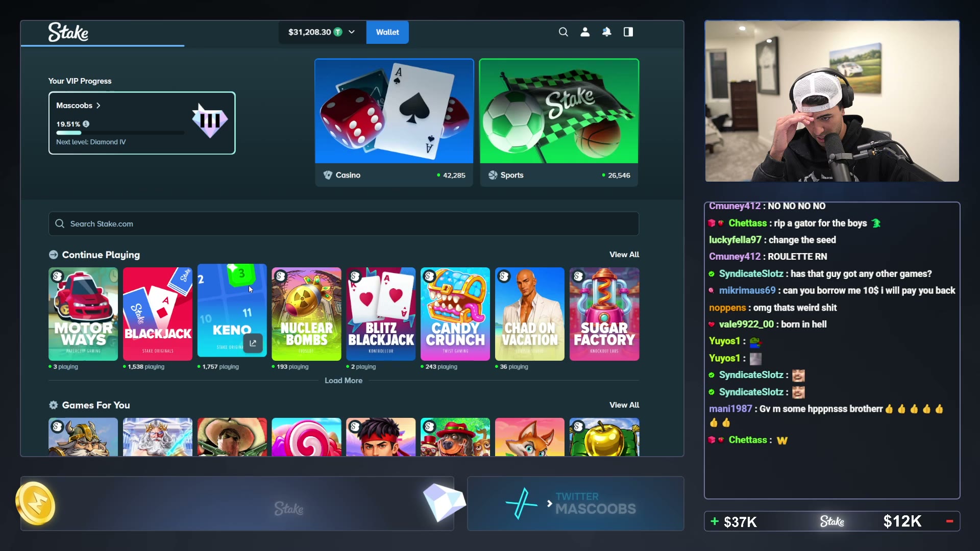The width and height of the screenshot is (980, 551).
Task: Open the search magnifier icon in header
Action: (563, 32)
